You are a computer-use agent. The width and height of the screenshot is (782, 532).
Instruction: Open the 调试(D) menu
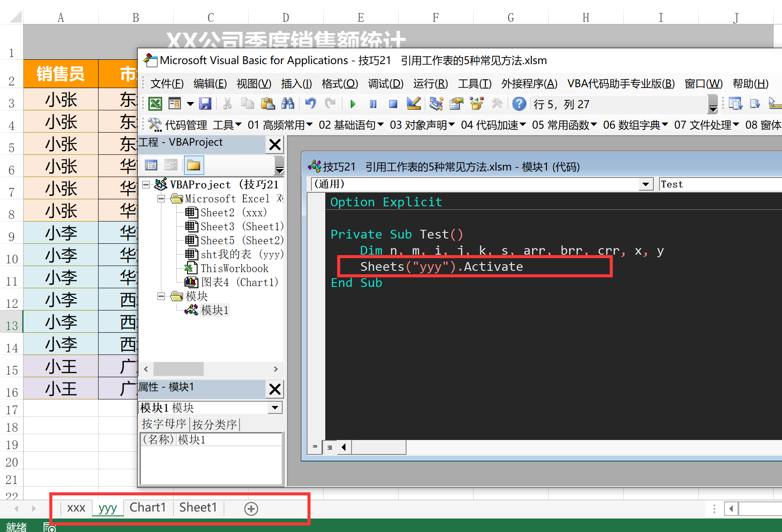pyautogui.click(x=386, y=83)
